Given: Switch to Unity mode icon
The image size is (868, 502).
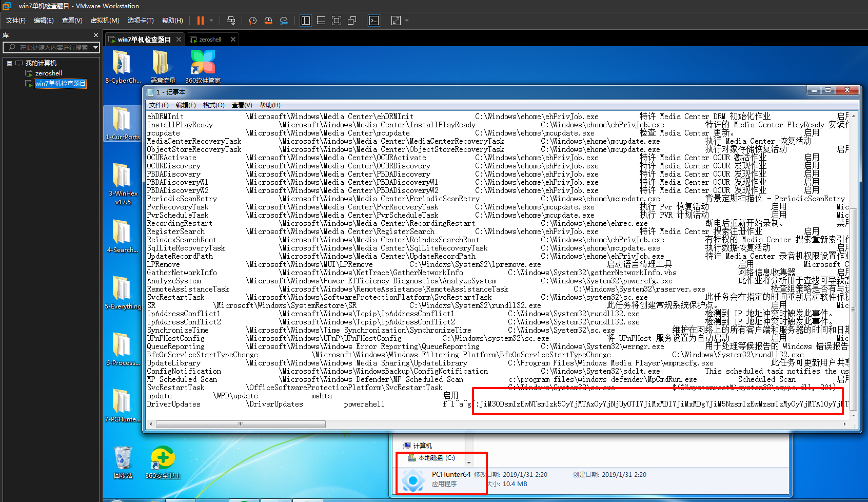Looking at the screenshot, I should tap(352, 21).
